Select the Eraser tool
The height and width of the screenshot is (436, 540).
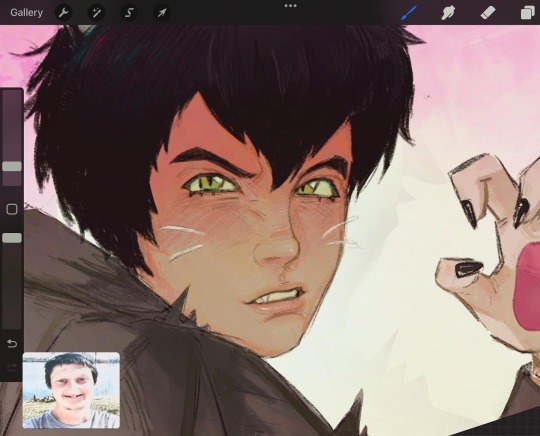(x=488, y=13)
